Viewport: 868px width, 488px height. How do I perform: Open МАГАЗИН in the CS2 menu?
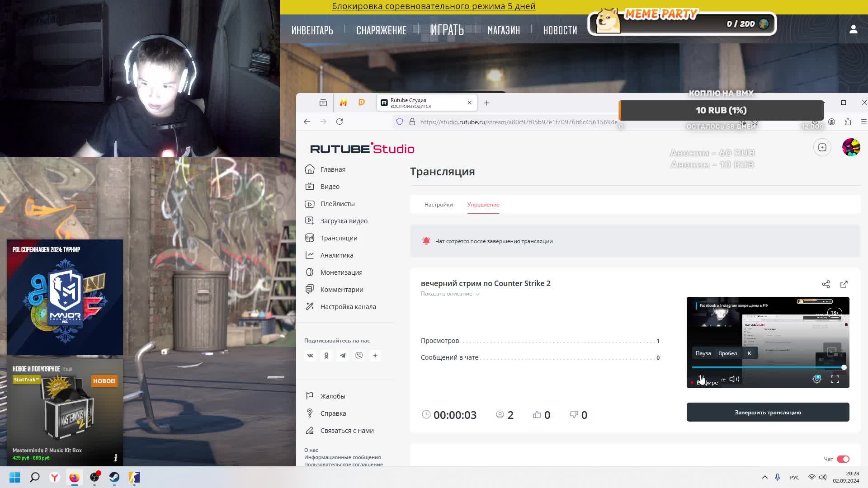click(x=503, y=30)
